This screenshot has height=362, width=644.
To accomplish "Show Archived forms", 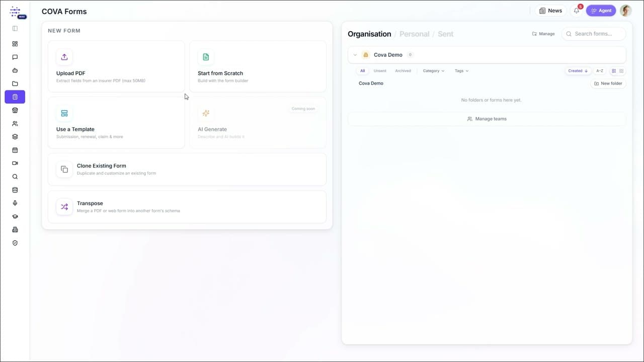I will (403, 71).
